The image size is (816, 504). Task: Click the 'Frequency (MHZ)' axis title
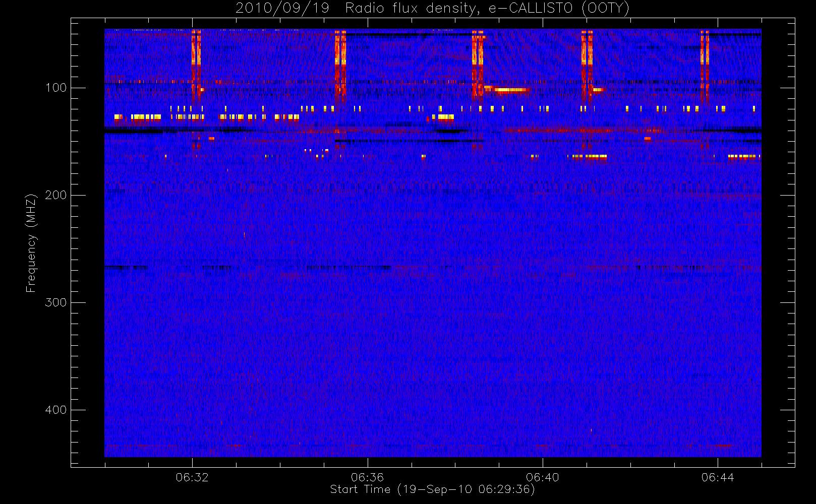click(x=31, y=243)
